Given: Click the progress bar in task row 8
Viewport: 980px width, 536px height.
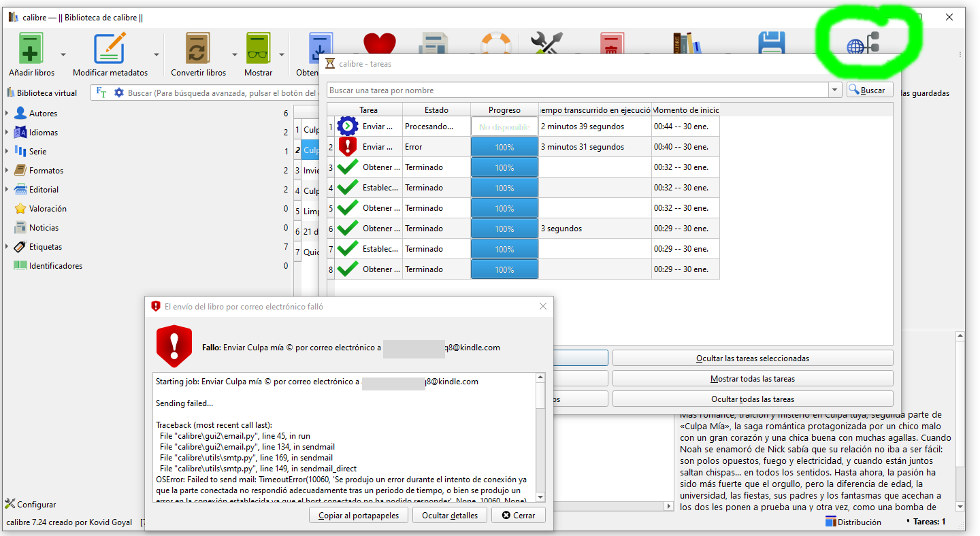Looking at the screenshot, I should click(x=504, y=269).
